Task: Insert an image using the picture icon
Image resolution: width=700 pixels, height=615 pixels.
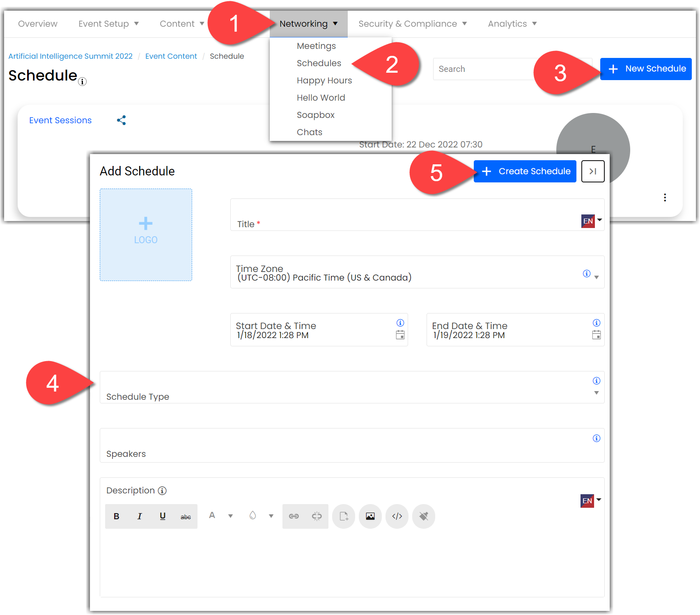Action: click(x=370, y=516)
